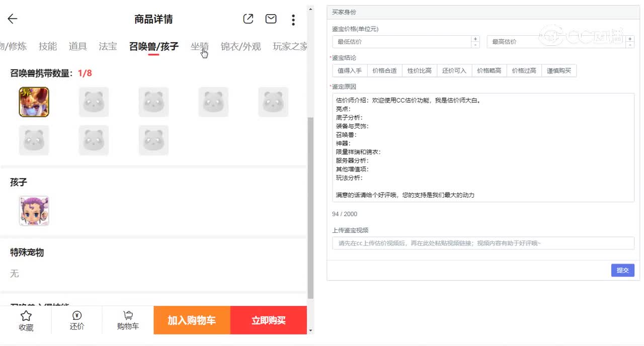Click the 还价 bargain icon
Screen dimensions: 644x346
(x=77, y=316)
